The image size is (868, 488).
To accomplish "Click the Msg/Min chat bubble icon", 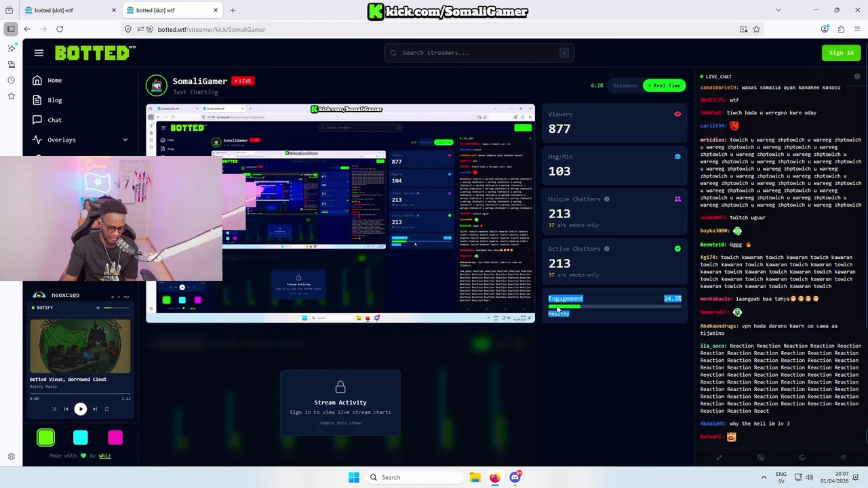I will click(x=677, y=157).
